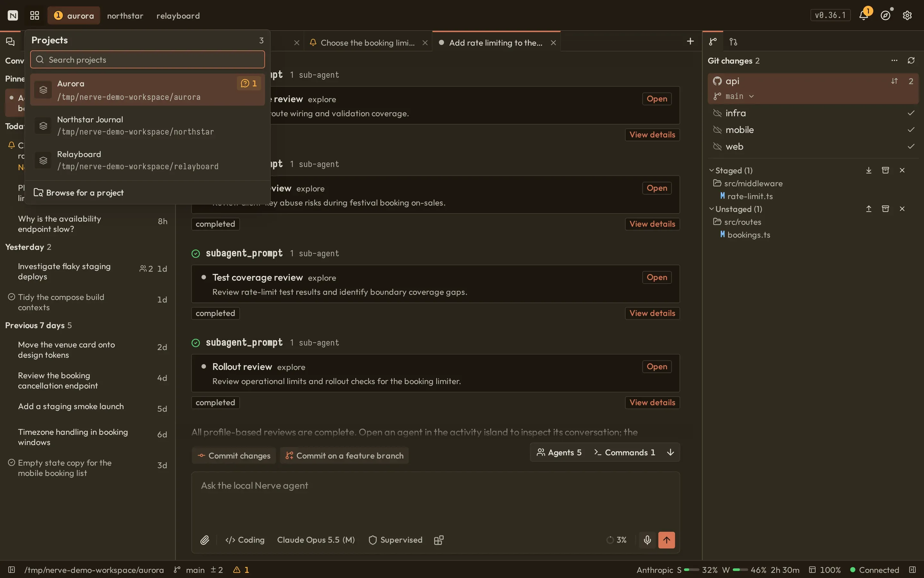This screenshot has width=924, height=578.
Task: Toggle visibility of the mobile repository
Action: coord(717,130)
